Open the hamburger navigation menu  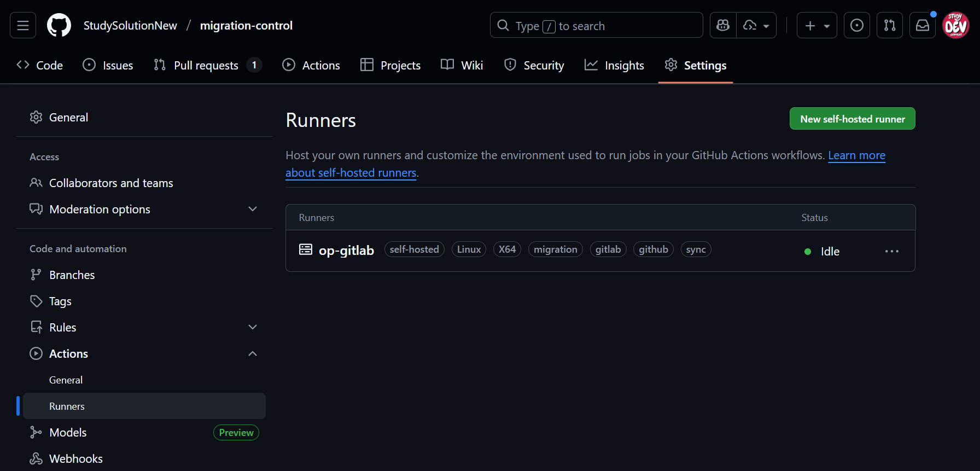[x=23, y=26]
